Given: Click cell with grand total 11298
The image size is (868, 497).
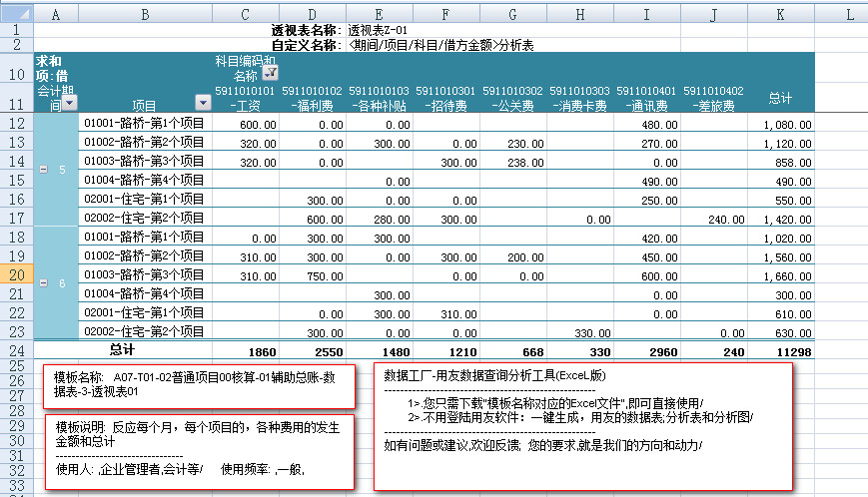Looking at the screenshot, I should (780, 351).
